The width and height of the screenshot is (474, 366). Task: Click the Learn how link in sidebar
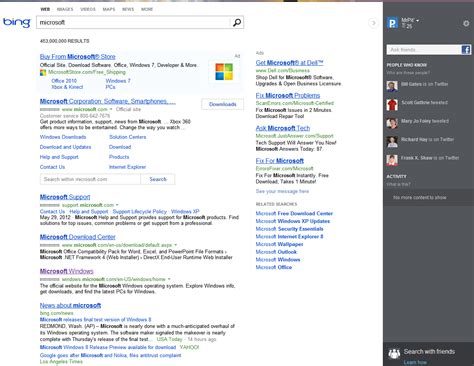[x=415, y=362]
